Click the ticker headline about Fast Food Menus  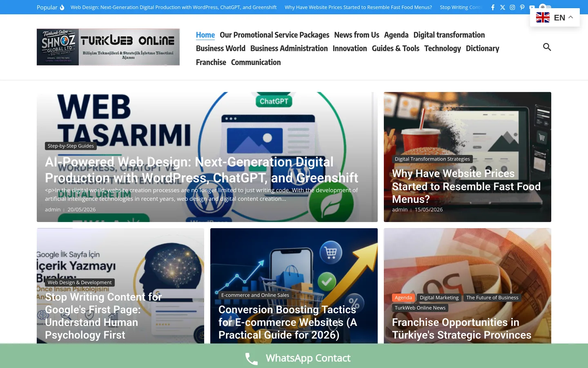(358, 7)
